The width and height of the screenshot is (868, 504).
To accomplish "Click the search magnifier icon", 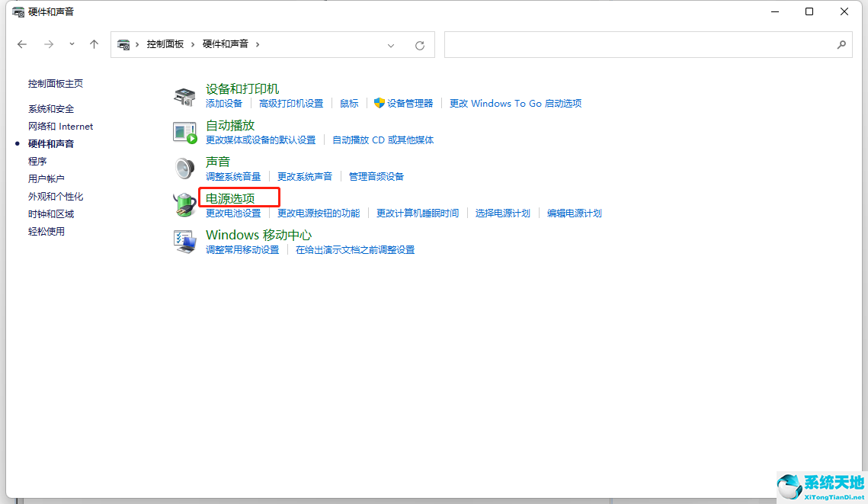I will 842,45.
